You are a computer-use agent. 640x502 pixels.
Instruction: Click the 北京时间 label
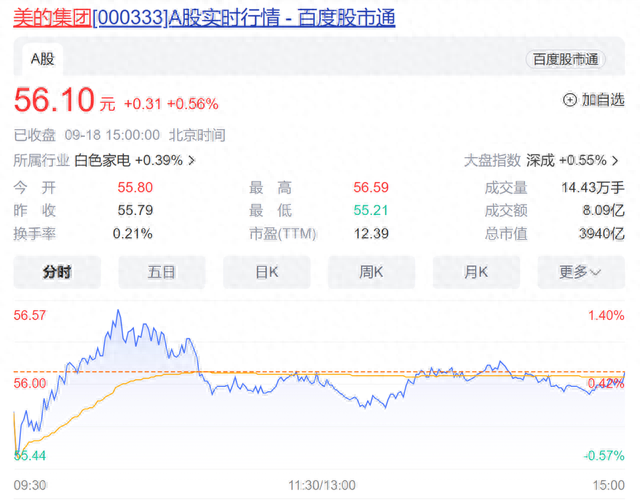(x=197, y=135)
